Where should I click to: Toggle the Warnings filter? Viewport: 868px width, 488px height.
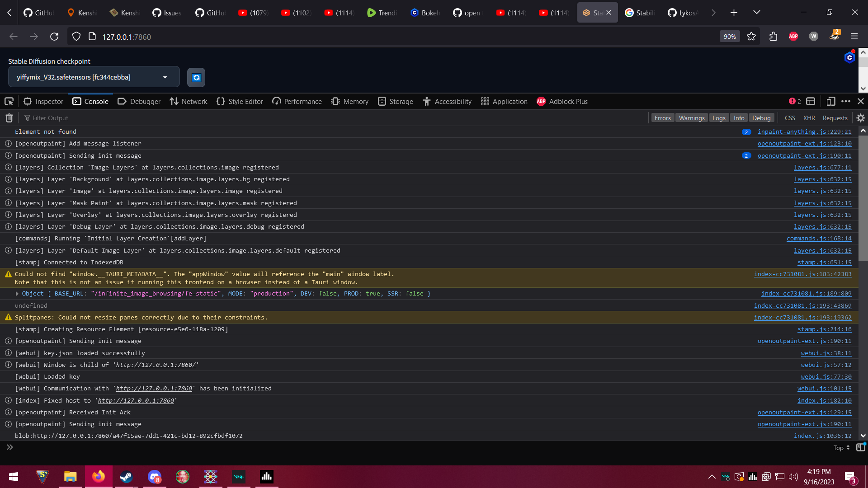pyautogui.click(x=691, y=117)
